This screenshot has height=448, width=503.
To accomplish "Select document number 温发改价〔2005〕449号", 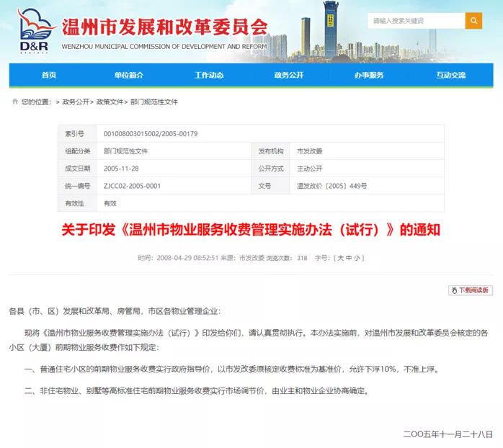I will [331, 186].
